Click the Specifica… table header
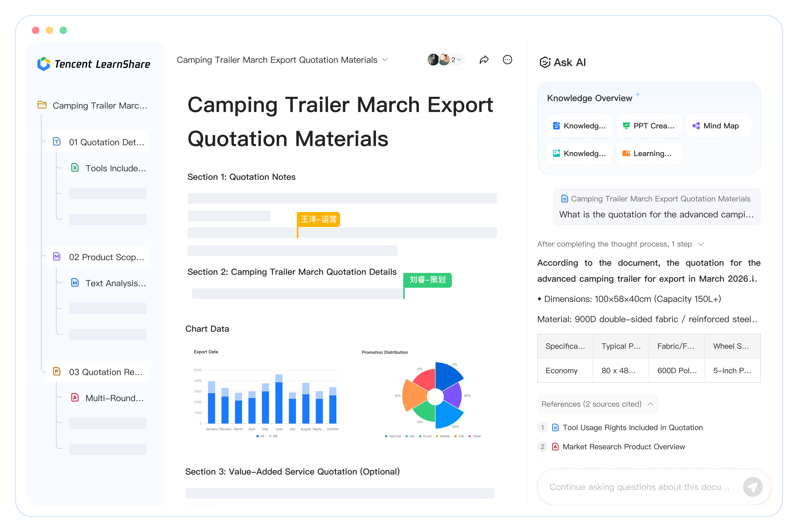The height and width of the screenshot is (532, 798). click(x=565, y=346)
